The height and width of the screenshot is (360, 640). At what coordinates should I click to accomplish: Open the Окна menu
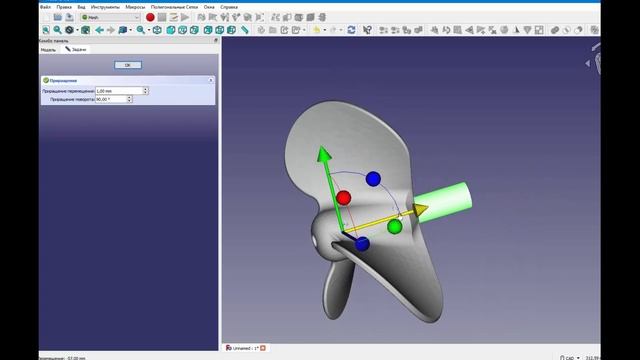tap(209, 7)
